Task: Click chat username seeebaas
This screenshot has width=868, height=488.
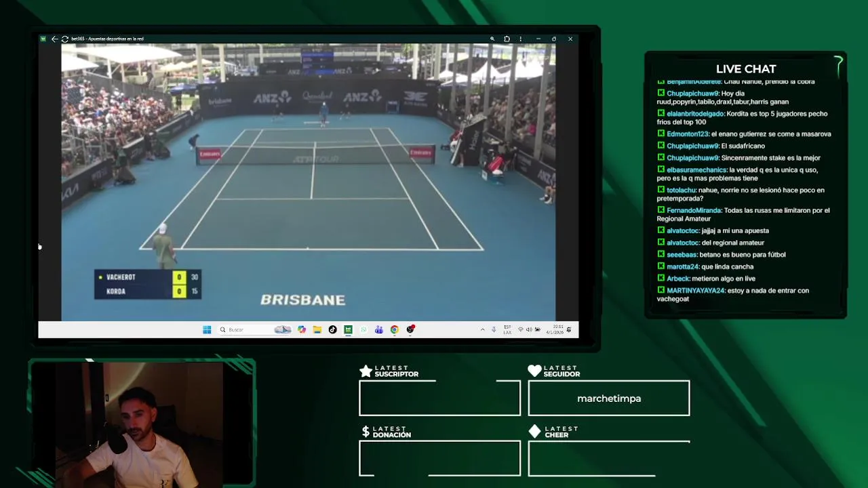Action: pos(682,255)
